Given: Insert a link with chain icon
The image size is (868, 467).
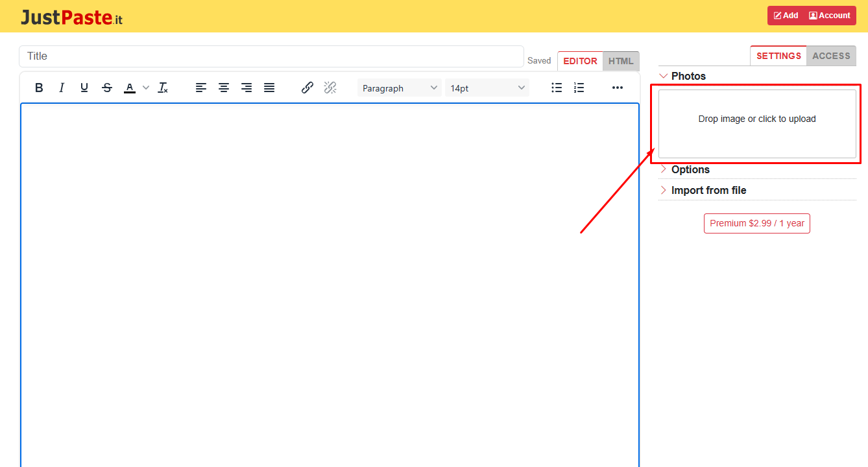Looking at the screenshot, I should (x=307, y=88).
